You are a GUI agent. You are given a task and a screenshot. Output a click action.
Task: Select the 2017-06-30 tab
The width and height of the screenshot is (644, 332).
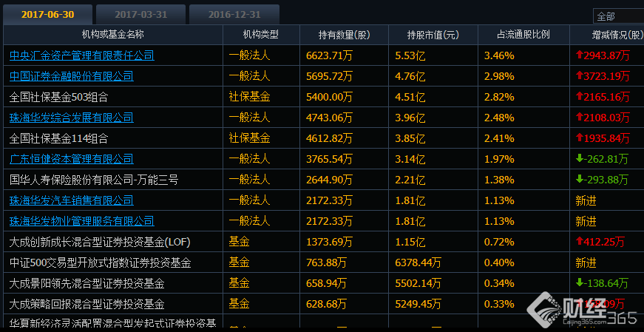tap(47, 14)
